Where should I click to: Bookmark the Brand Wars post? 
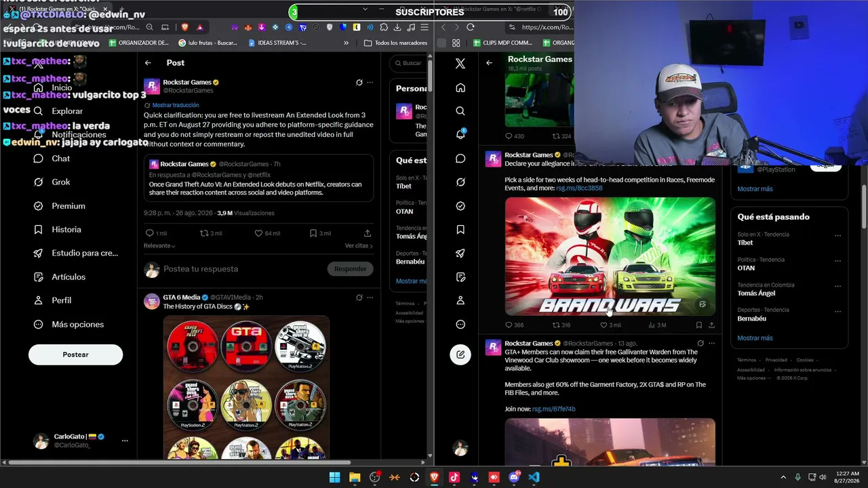click(x=699, y=325)
